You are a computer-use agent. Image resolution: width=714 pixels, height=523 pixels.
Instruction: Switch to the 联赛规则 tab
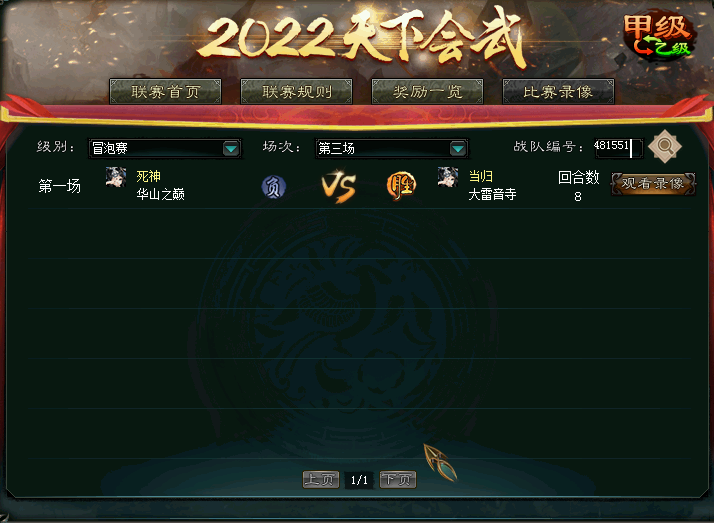(x=296, y=91)
